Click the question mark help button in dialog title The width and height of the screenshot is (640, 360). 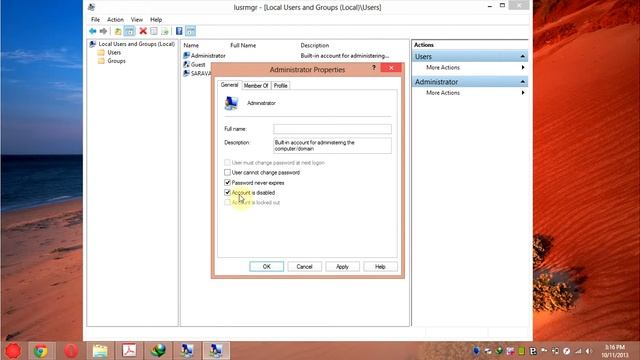[x=374, y=68]
